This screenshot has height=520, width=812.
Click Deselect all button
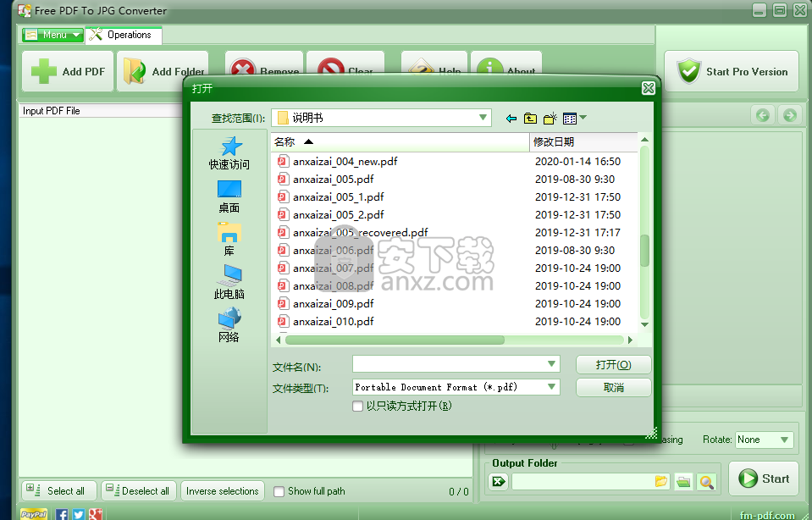coord(139,491)
